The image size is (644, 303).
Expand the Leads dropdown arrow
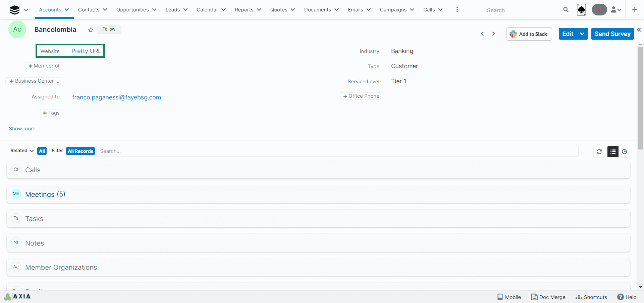click(185, 10)
